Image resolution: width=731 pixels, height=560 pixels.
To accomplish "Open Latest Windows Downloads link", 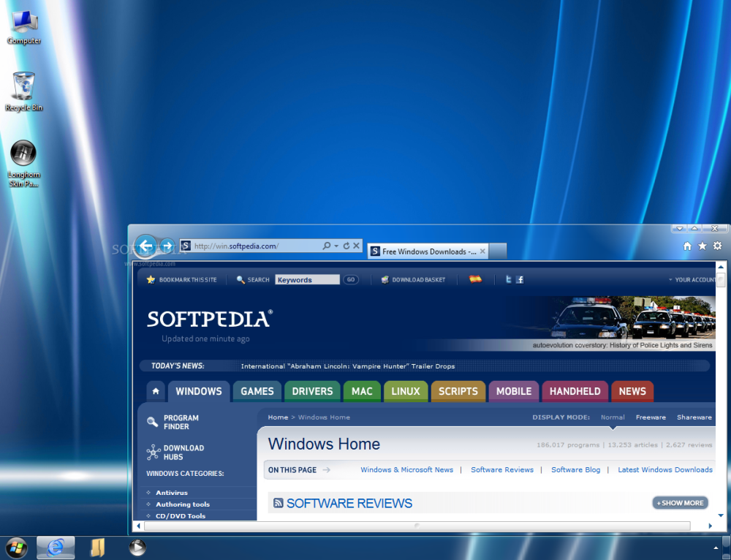I will (664, 470).
